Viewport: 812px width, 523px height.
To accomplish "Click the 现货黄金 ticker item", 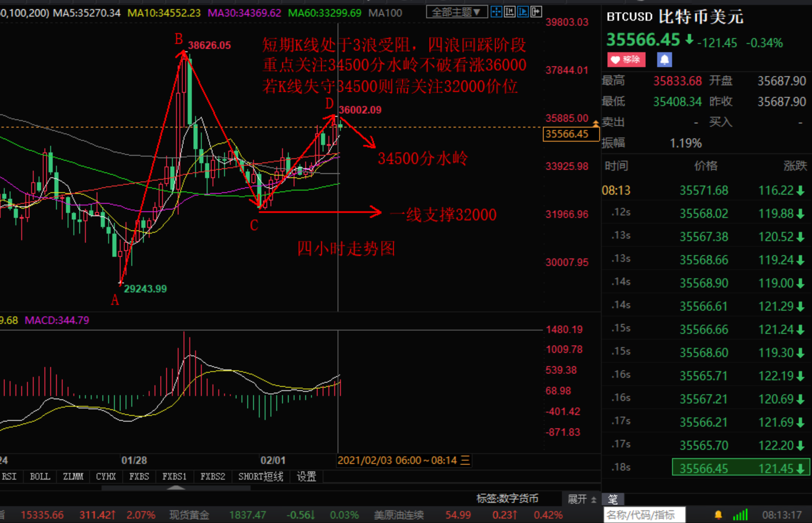I will pos(189,515).
